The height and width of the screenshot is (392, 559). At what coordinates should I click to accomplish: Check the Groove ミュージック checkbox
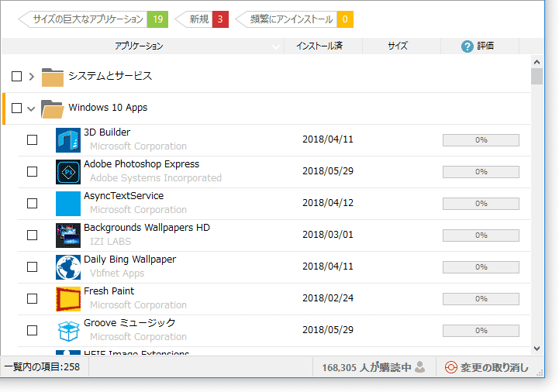click(x=32, y=330)
